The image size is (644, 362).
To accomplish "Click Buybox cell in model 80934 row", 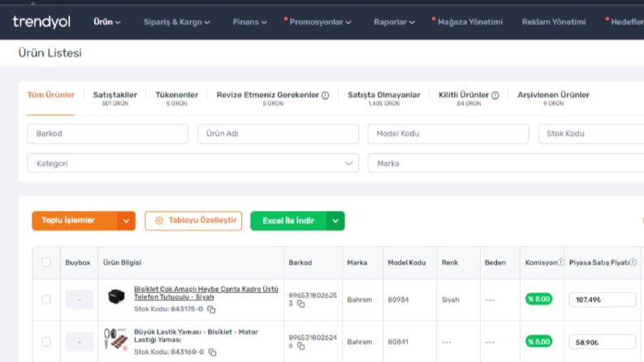I will click(x=80, y=300).
